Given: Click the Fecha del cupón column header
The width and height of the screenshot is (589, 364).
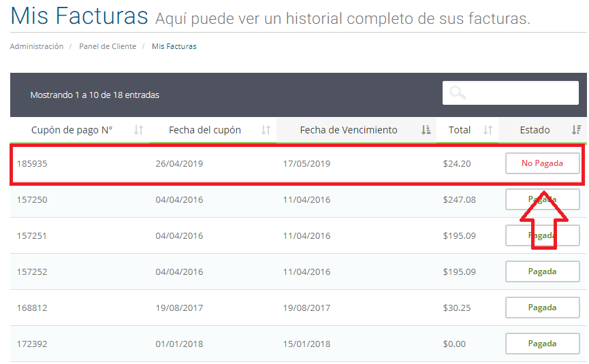Looking at the screenshot, I should 212,130.
